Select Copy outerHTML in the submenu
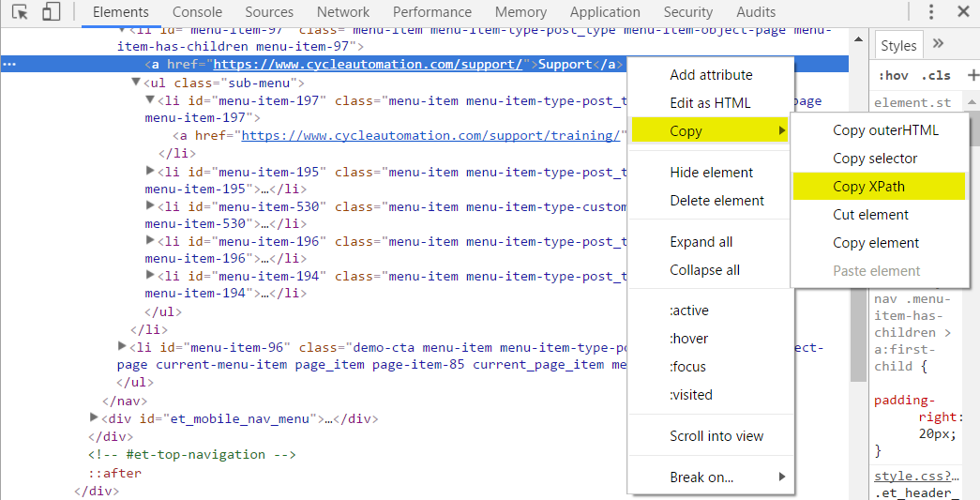Screen dimensions: 980x500 [880, 130]
